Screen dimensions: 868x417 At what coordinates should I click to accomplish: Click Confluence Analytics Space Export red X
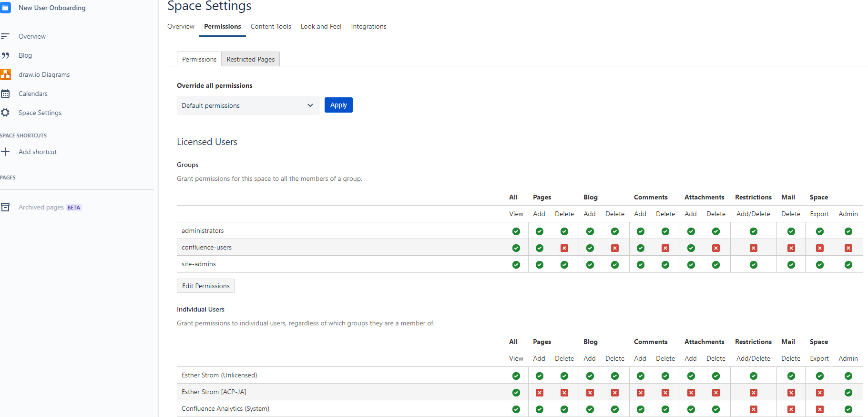[820, 409]
